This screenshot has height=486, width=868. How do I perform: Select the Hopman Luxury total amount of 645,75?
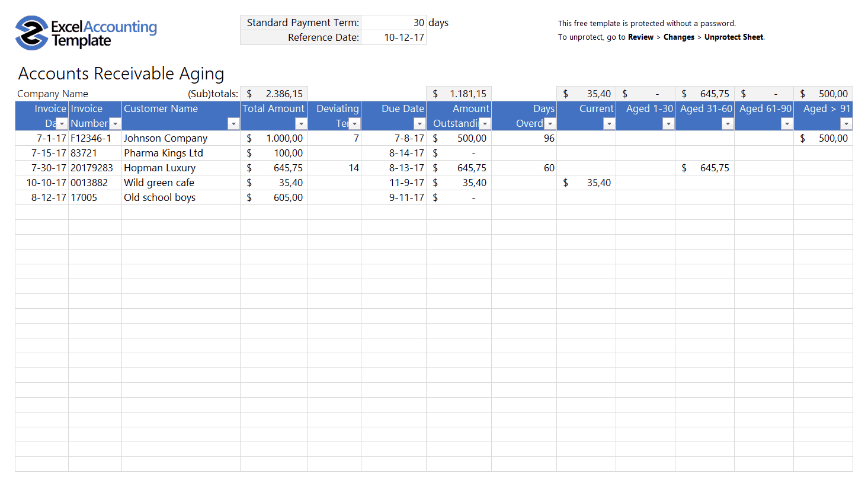click(274, 168)
